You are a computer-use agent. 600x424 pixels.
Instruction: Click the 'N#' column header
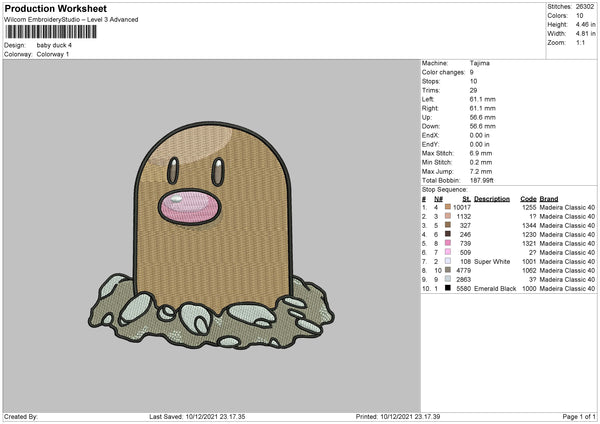pyautogui.click(x=438, y=199)
